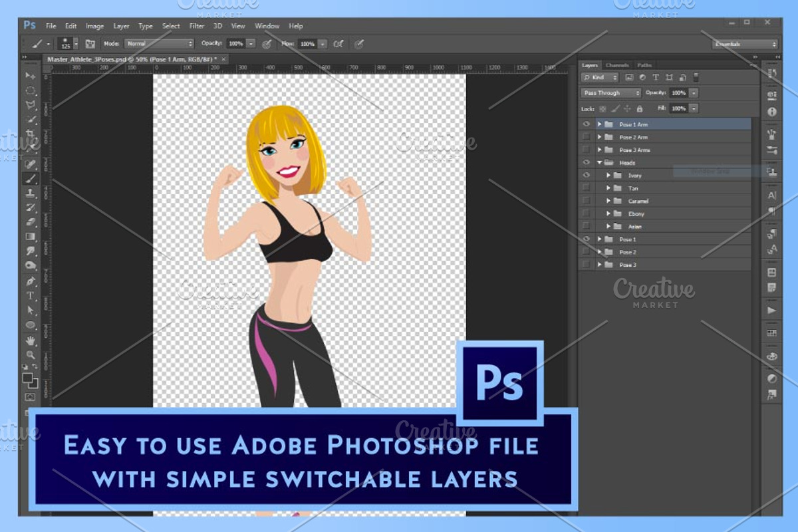Viewport: 798px width, 532px height.
Task: Select the Zoom tool
Action: [x=31, y=354]
